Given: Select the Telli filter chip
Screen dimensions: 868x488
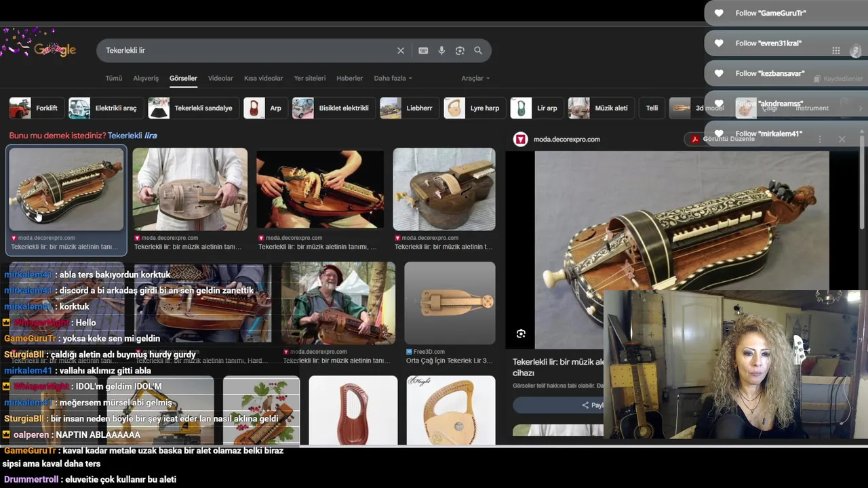Looking at the screenshot, I should coord(652,108).
